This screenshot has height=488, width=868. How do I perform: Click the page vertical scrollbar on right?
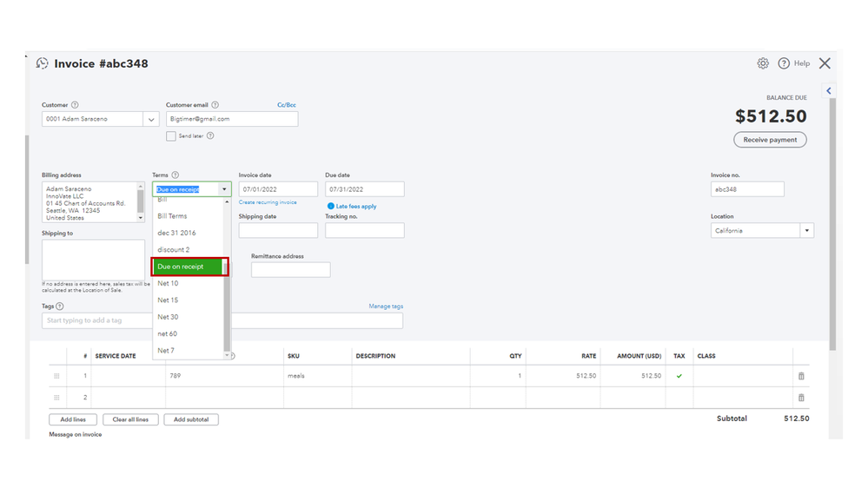point(832,224)
